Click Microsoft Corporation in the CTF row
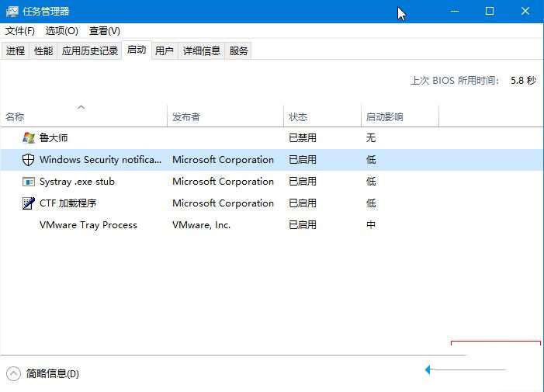544x392 pixels. 223,203
